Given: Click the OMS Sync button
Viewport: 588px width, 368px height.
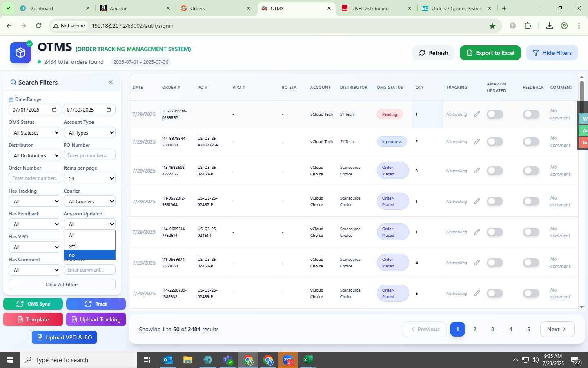Looking at the screenshot, I should (33, 304).
